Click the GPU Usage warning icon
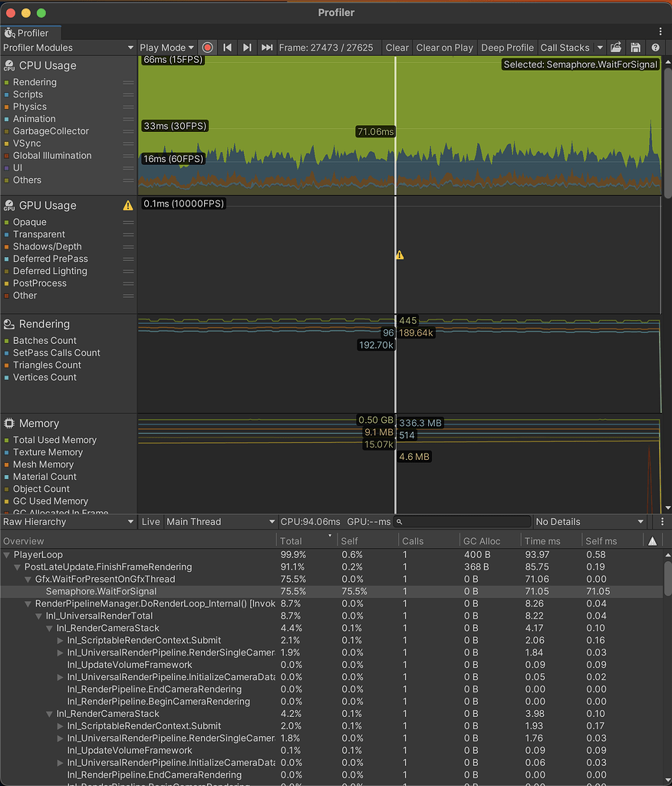The image size is (672, 786). 128,206
